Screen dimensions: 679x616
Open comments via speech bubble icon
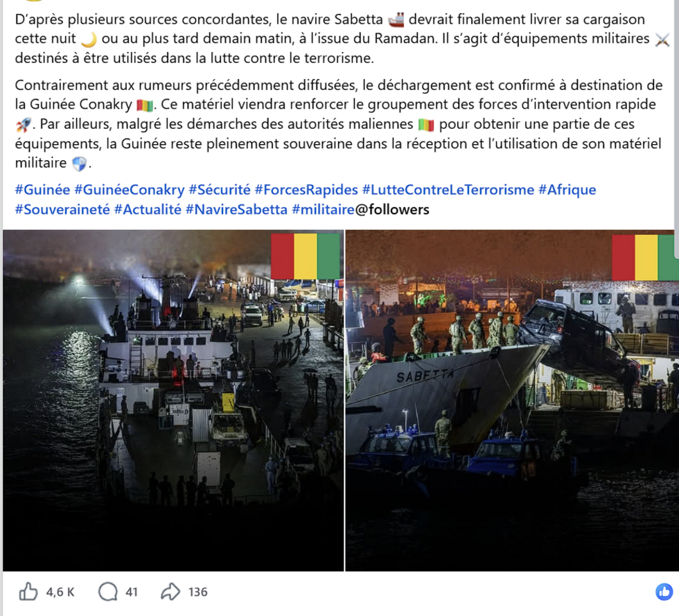pos(108,591)
